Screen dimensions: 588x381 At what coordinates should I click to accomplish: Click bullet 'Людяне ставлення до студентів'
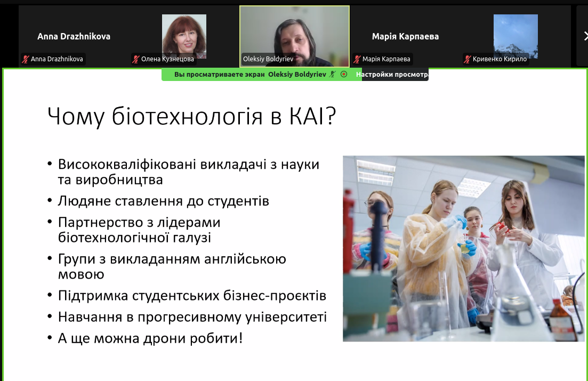pos(164,201)
